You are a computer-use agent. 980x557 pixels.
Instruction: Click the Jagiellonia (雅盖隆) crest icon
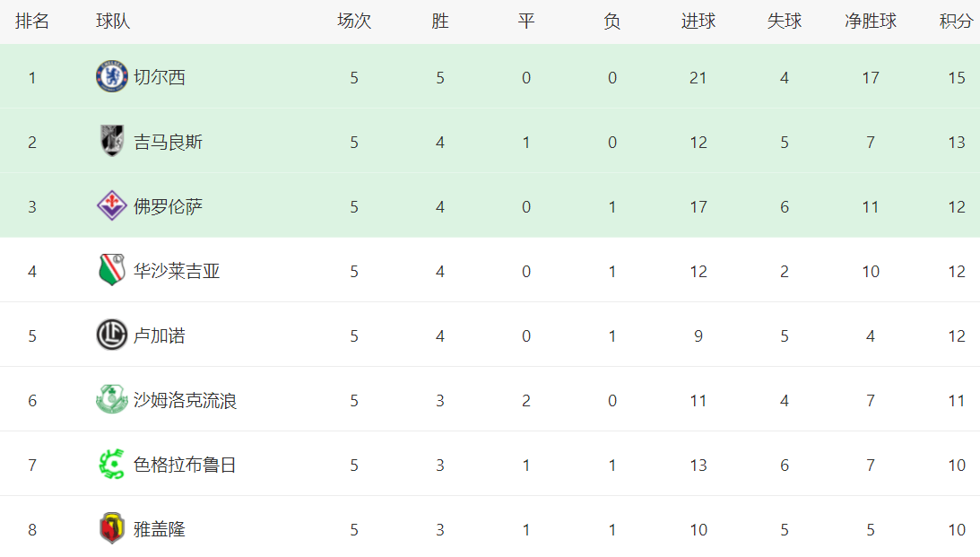(112, 529)
